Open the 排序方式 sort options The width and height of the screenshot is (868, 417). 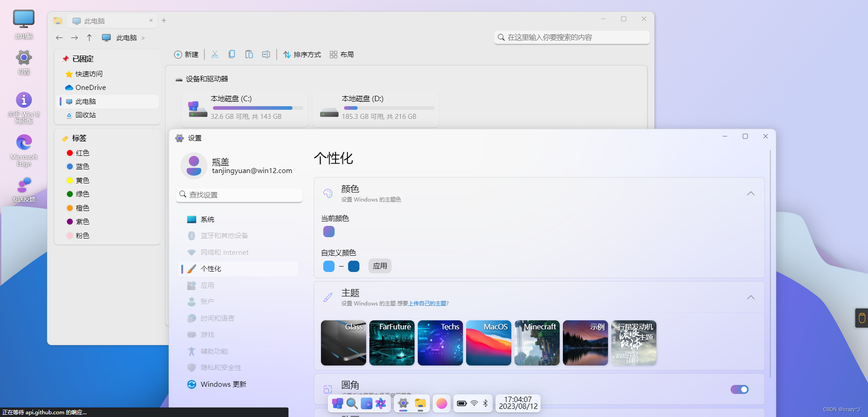[x=302, y=54]
